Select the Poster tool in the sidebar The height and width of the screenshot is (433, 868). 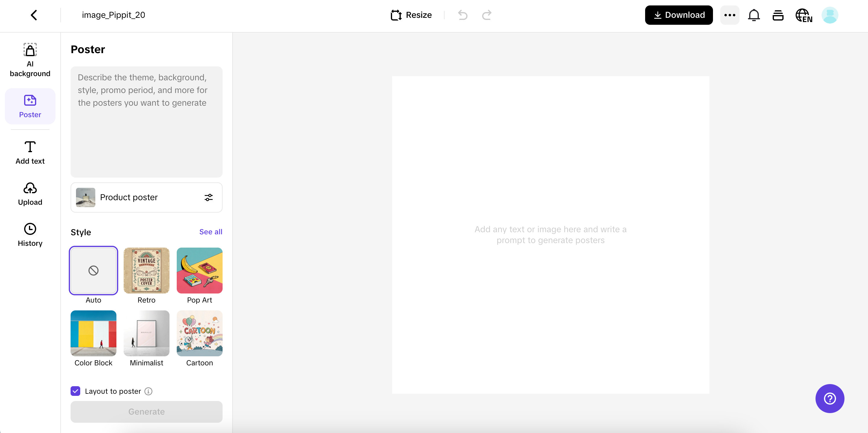[30, 106]
